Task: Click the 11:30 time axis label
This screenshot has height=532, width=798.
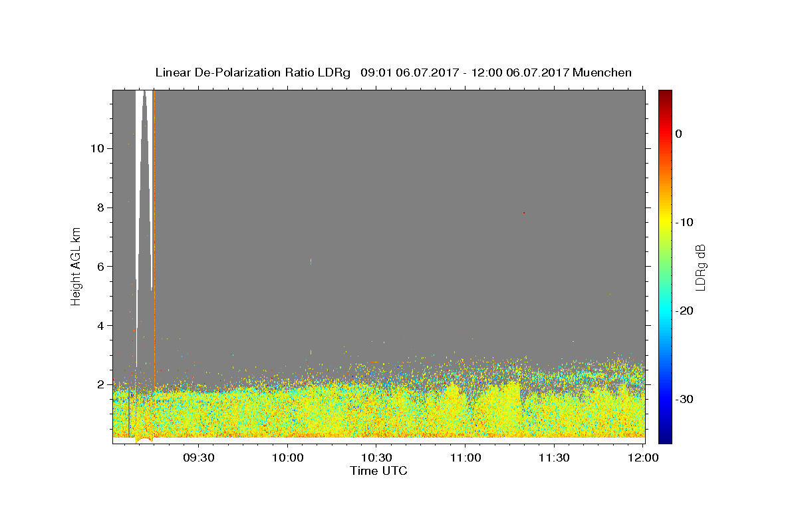Action: (554, 458)
